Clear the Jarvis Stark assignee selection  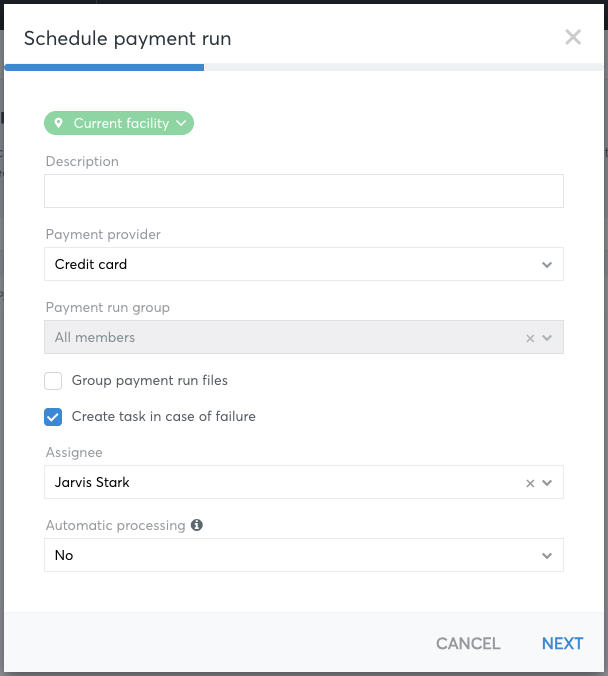(x=530, y=483)
